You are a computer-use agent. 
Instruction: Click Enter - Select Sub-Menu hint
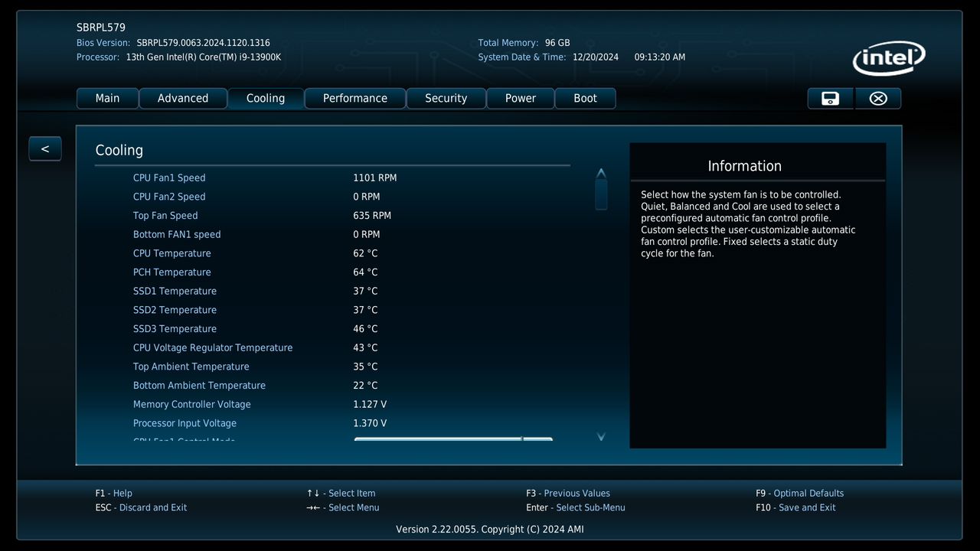(576, 507)
